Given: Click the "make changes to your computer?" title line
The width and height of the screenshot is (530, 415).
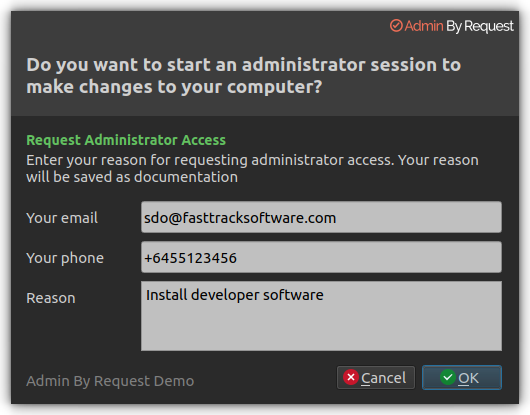Looking at the screenshot, I should point(174,87).
